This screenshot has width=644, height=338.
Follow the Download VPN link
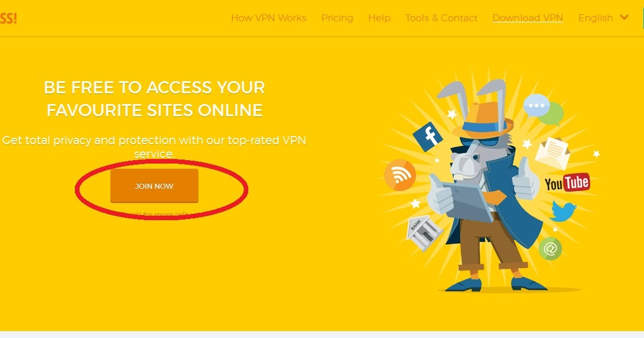[528, 18]
